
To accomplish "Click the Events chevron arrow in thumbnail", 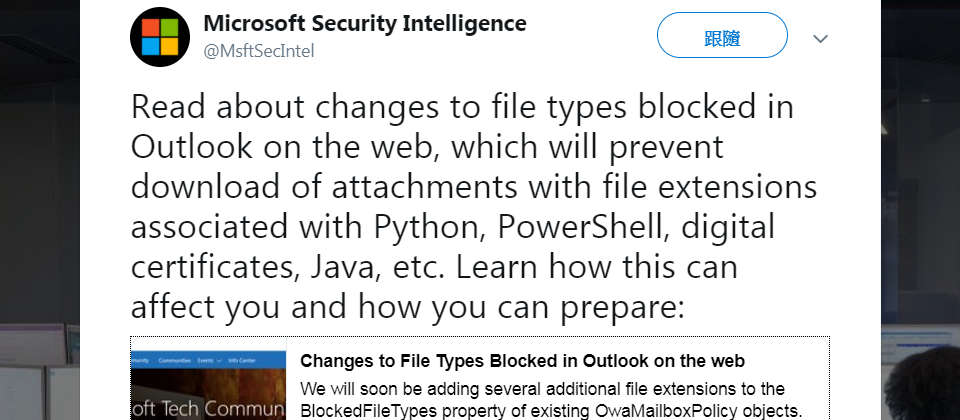I will tap(219, 361).
